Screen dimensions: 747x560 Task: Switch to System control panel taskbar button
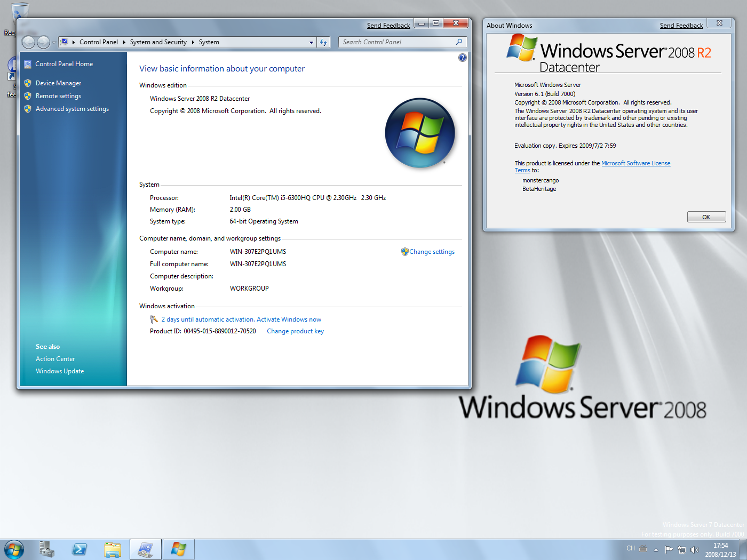145,549
